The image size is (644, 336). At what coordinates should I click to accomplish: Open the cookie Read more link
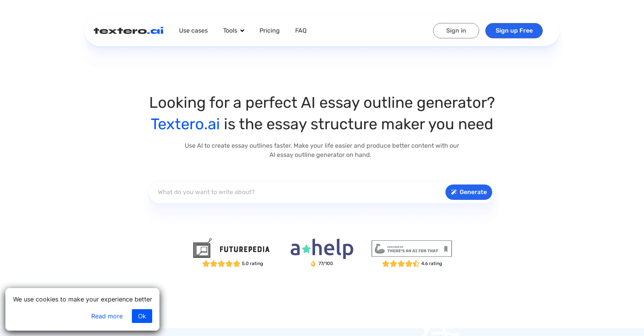tap(107, 316)
